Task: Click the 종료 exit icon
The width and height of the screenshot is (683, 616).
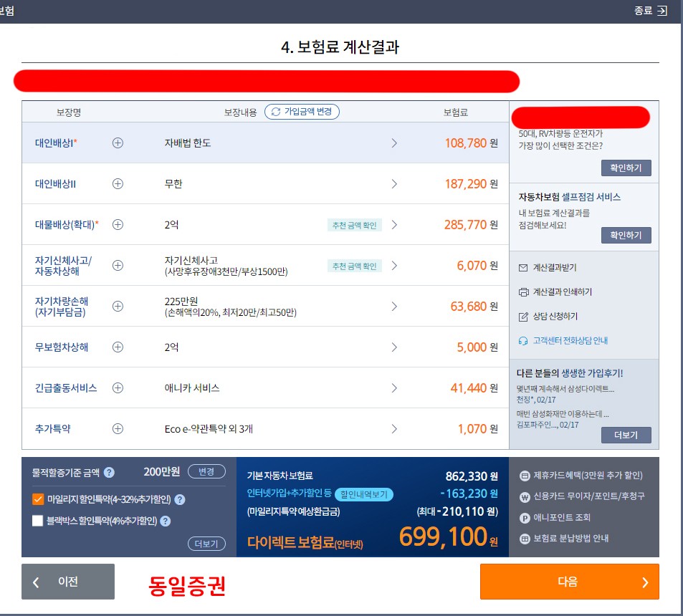Action: click(662, 11)
